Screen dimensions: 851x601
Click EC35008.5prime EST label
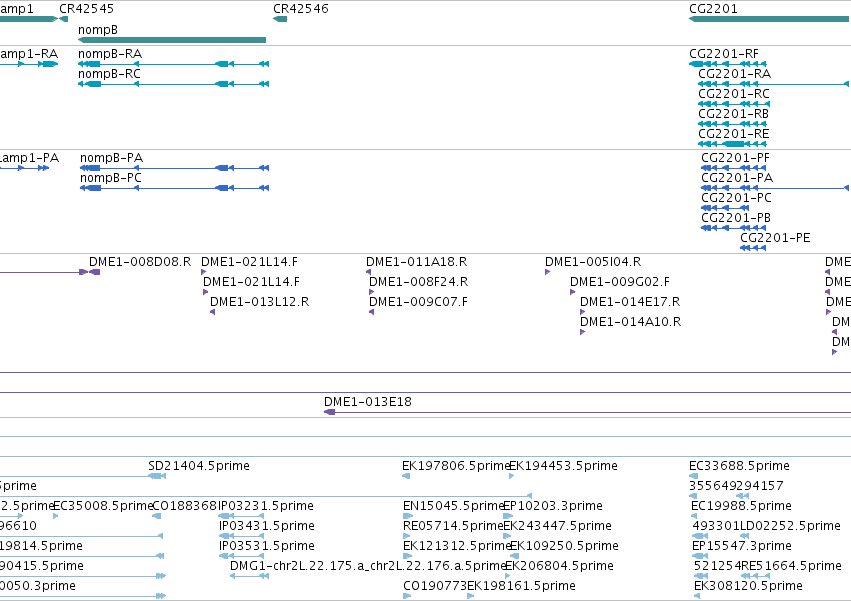click(103, 507)
